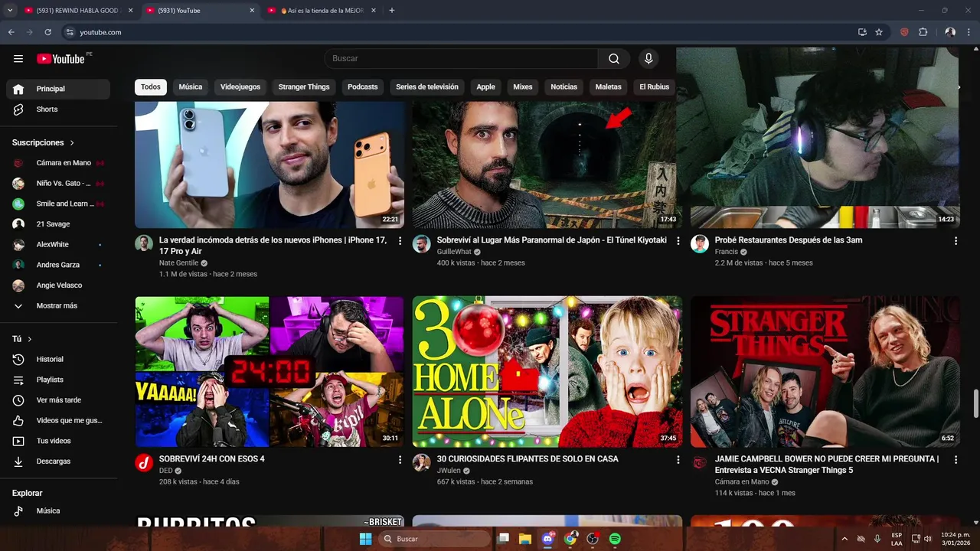Open the Chrome three-dot menu

point(969,32)
